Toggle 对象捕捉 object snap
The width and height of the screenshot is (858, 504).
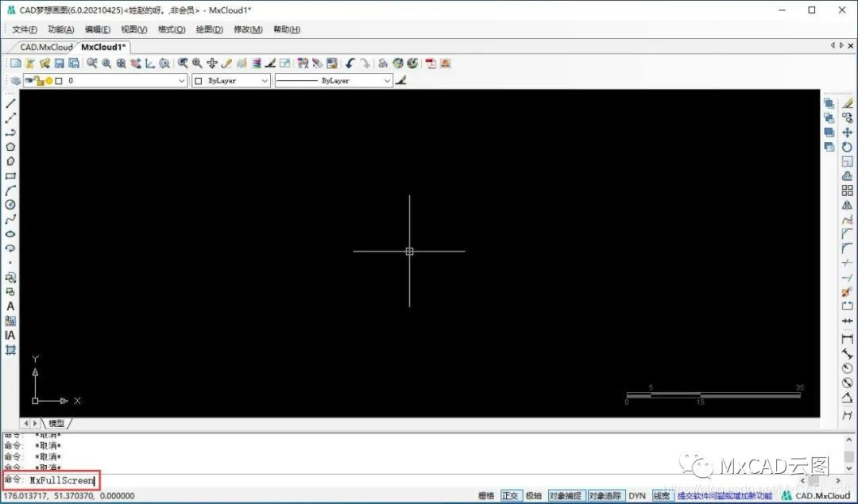tap(566, 496)
